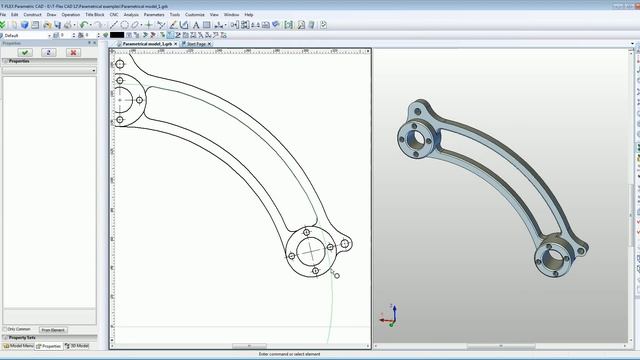Image resolution: width=640 pixels, height=360 pixels.
Task: Open the Customize menu
Action: (x=195, y=14)
